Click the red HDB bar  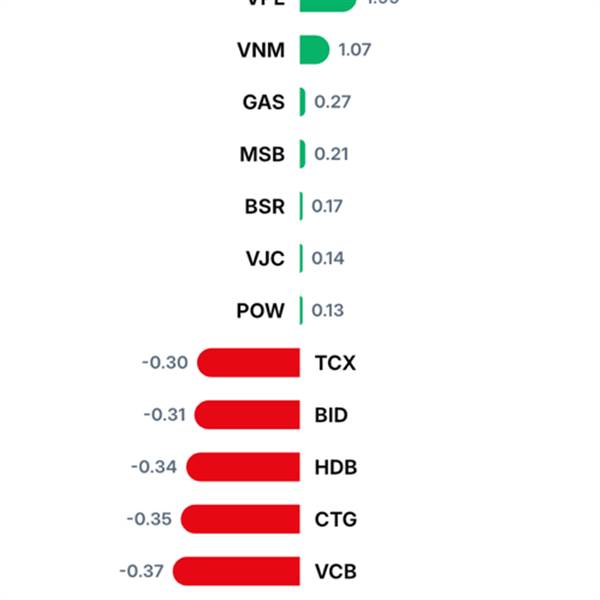pos(243,468)
